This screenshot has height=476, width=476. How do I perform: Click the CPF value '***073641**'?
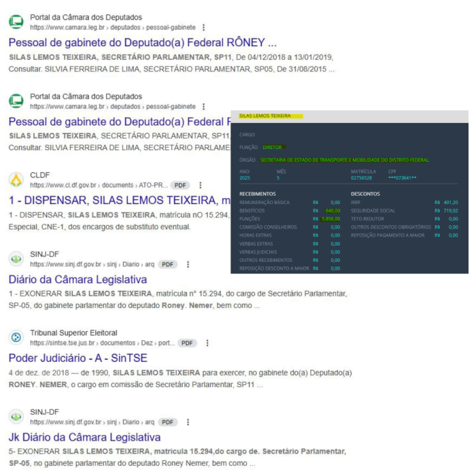(x=402, y=178)
